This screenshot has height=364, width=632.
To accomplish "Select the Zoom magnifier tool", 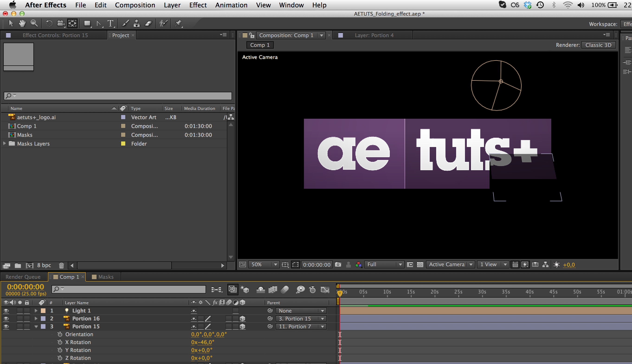I will [34, 23].
